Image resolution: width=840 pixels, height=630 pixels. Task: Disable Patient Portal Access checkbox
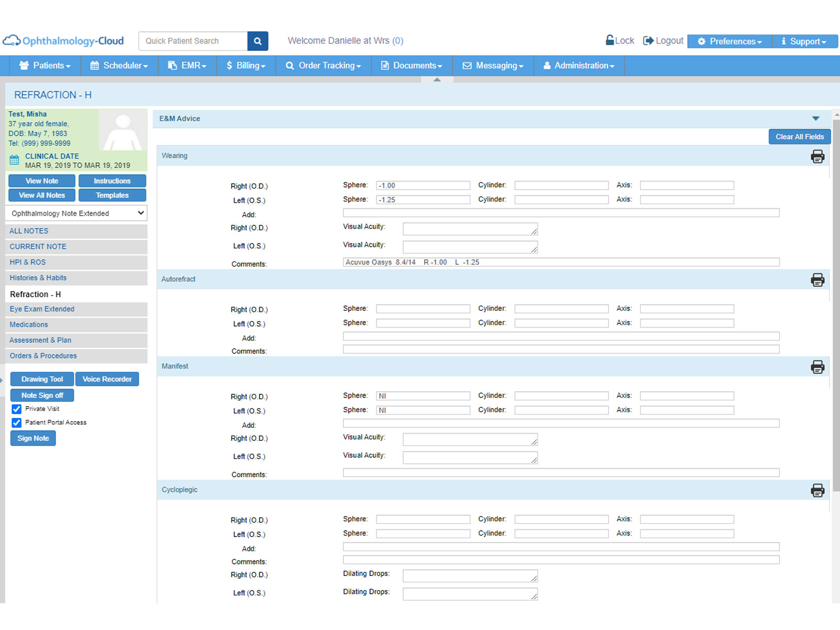(x=17, y=423)
